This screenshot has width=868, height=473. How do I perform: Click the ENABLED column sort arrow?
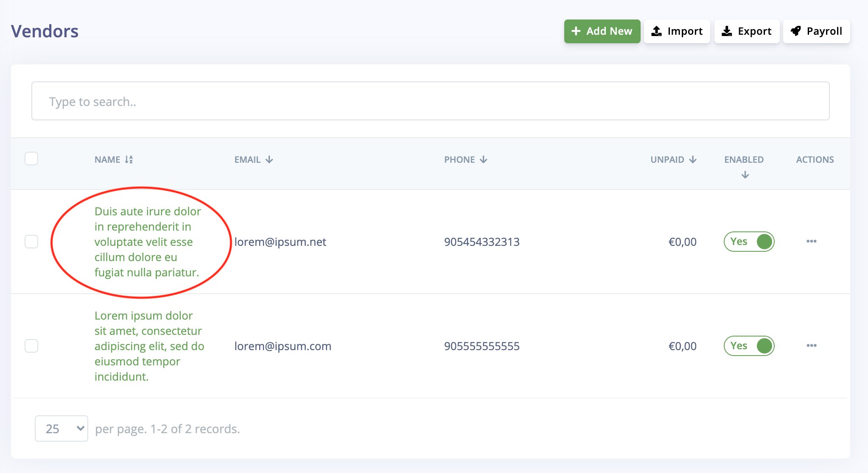click(x=744, y=174)
